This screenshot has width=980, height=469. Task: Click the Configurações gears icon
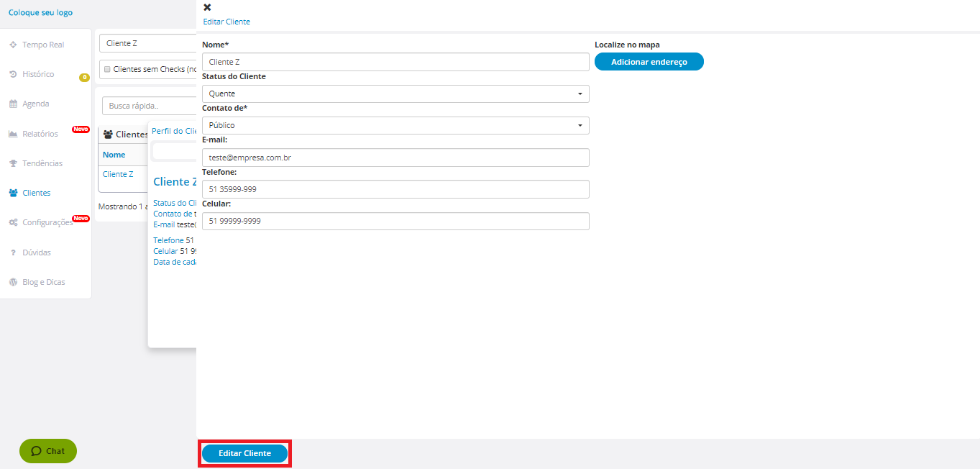13,223
